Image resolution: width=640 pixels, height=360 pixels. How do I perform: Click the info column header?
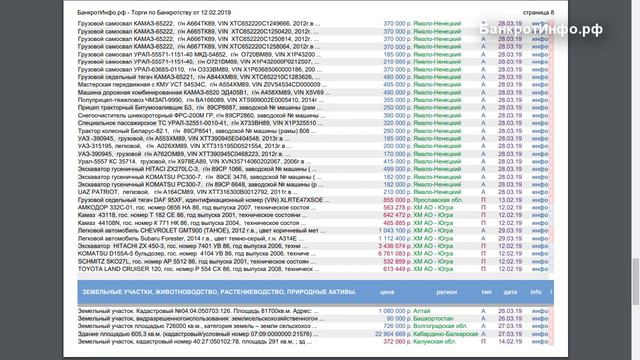[536, 292]
